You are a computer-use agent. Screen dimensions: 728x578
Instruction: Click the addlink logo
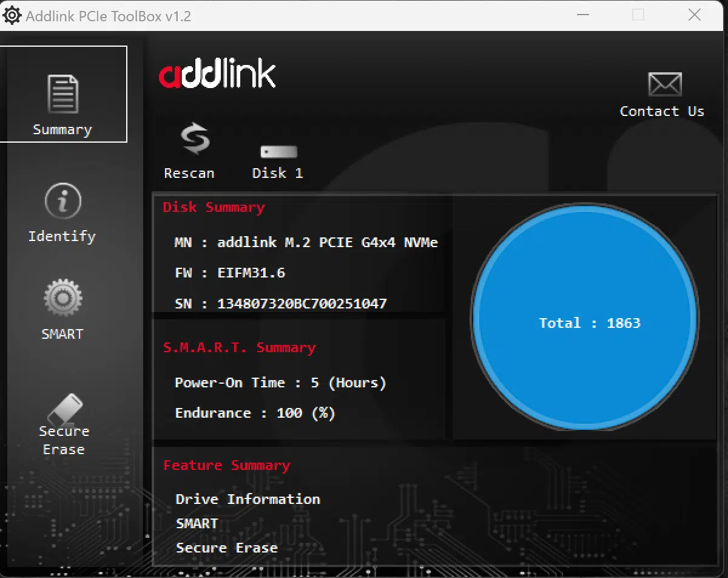click(x=217, y=73)
